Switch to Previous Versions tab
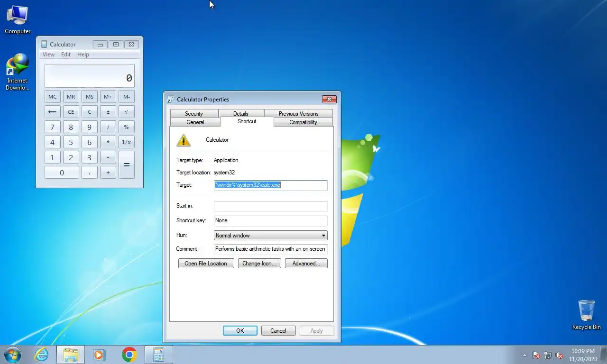 click(298, 114)
